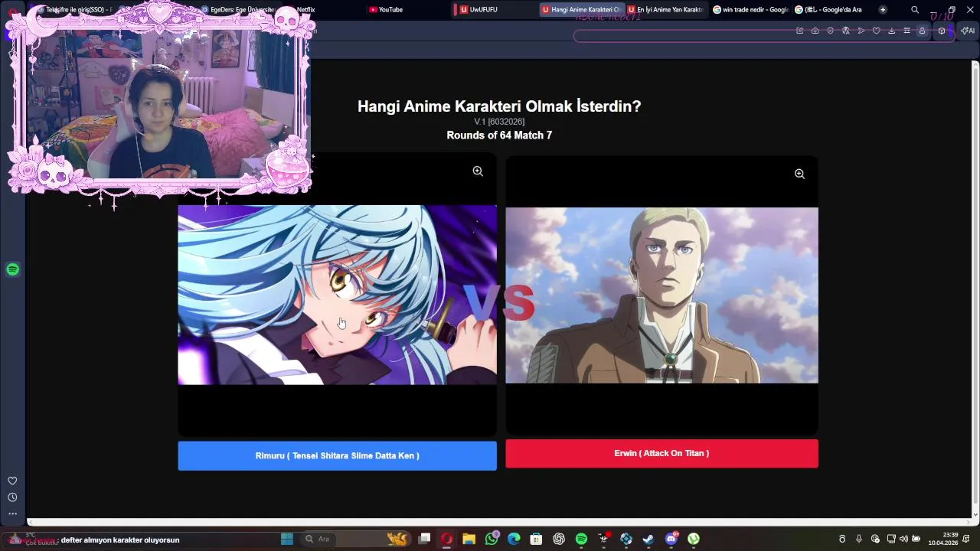
Task: Click the heart bookmark icon in toolbar
Action: tap(877, 31)
